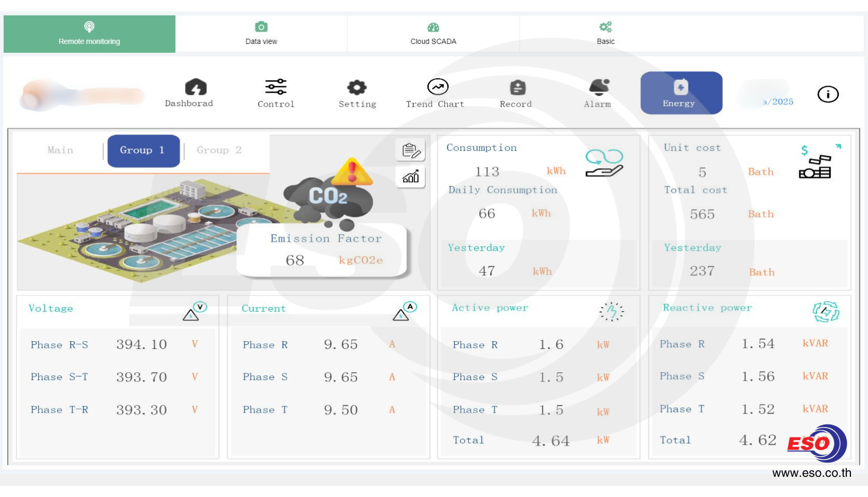This screenshot has width=868, height=497.
Task: Open the Setting gear icon
Action: (357, 87)
